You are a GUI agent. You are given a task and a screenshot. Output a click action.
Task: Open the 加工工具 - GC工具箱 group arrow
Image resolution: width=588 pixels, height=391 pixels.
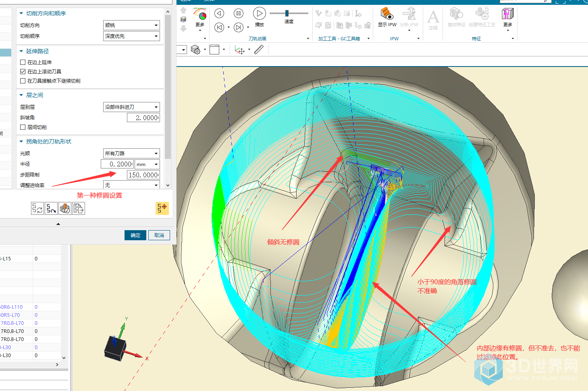[x=368, y=39]
